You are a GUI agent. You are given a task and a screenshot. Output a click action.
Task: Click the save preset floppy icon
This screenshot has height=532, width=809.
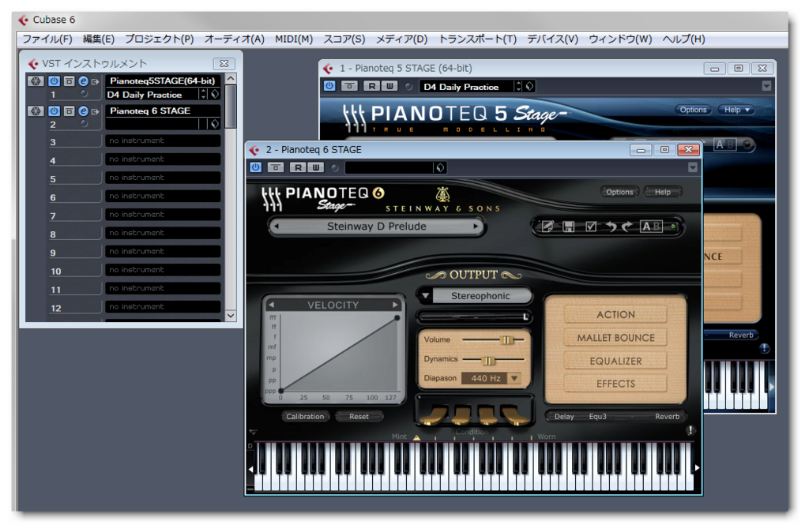point(569,227)
